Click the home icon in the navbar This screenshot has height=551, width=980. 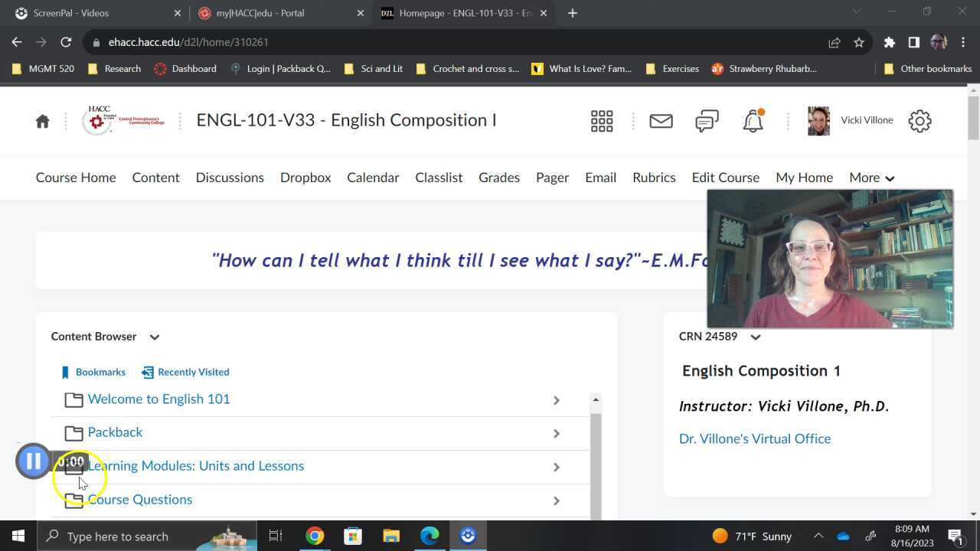click(x=42, y=121)
